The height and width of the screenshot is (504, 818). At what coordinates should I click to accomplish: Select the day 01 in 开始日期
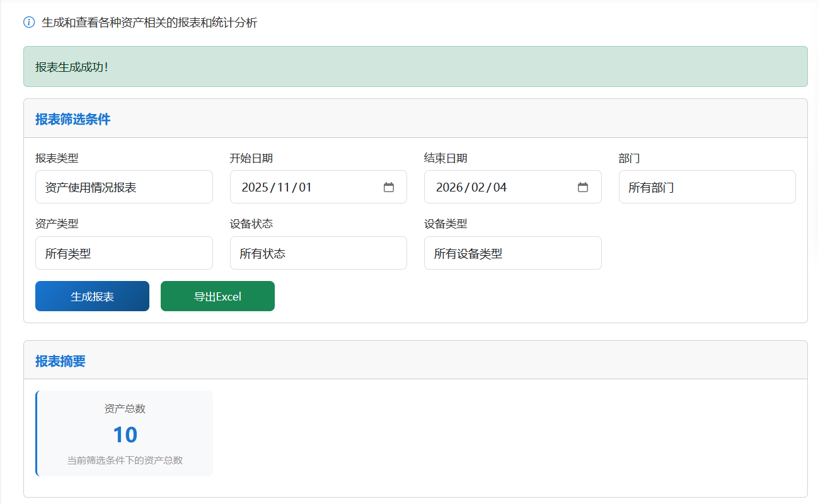(x=305, y=187)
